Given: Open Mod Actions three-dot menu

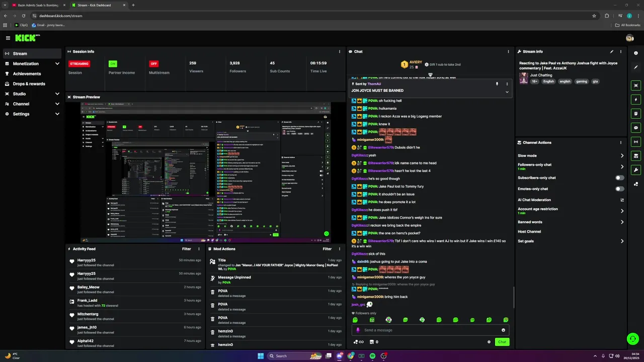Looking at the screenshot, I should tap(340, 249).
